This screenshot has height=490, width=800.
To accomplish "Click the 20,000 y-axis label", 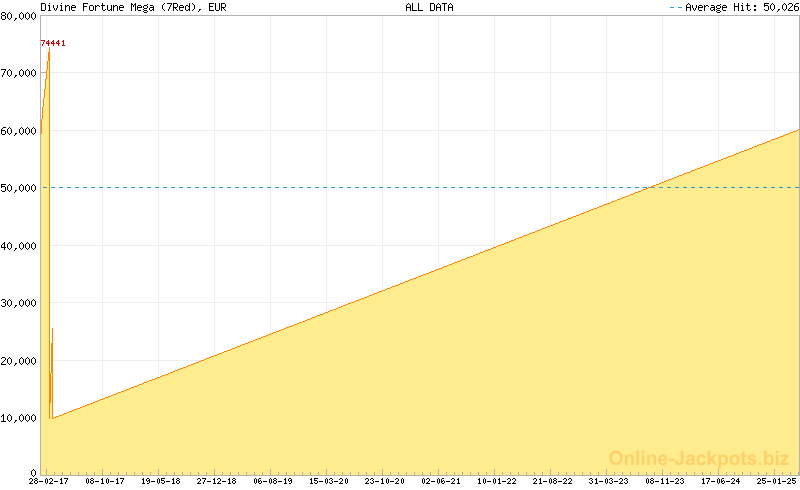I will point(19,361).
